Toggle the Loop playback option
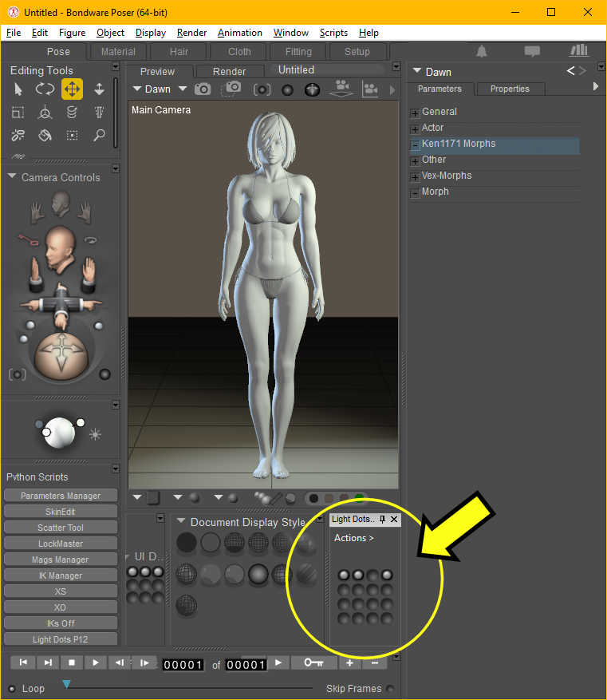Image resolution: width=607 pixels, height=700 pixels. [x=12, y=689]
